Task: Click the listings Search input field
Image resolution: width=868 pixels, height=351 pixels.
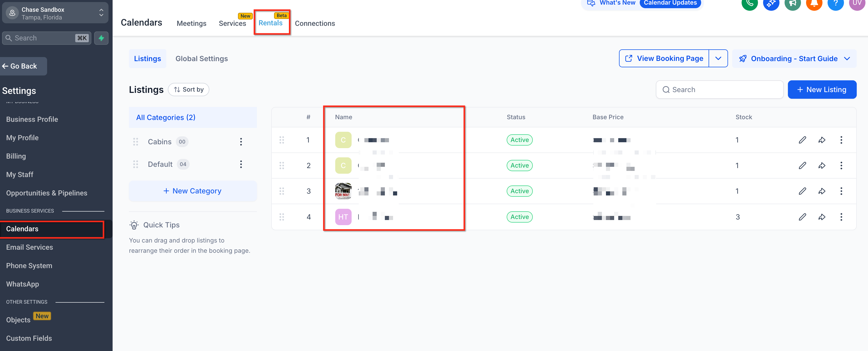Action: (x=719, y=90)
